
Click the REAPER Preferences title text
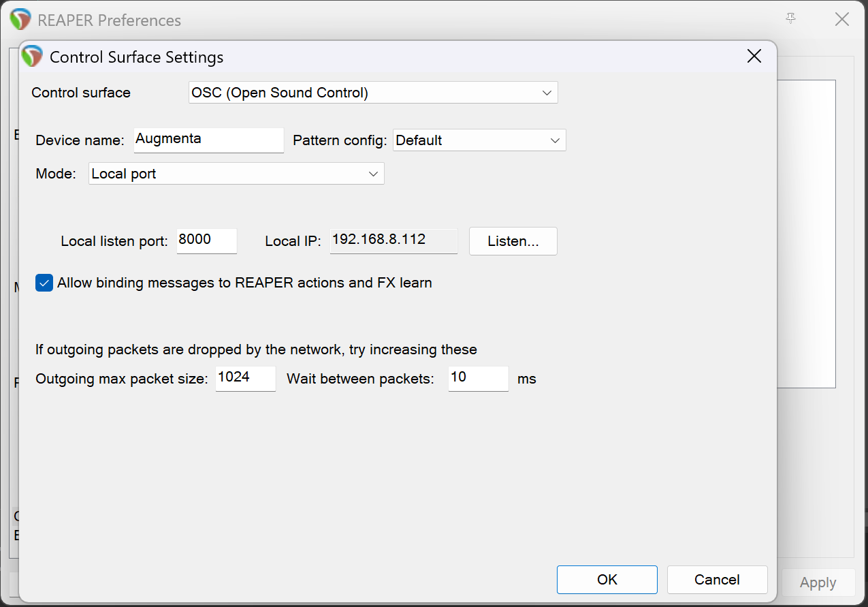click(109, 20)
